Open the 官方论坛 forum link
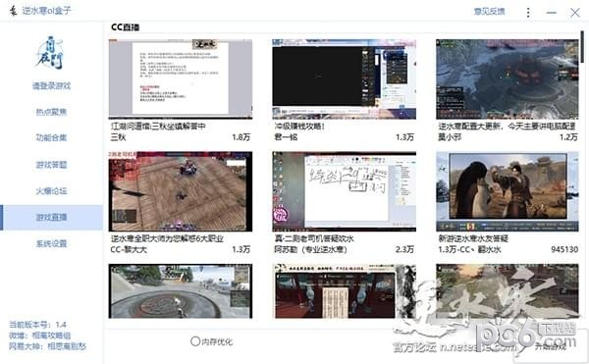 [414, 347]
